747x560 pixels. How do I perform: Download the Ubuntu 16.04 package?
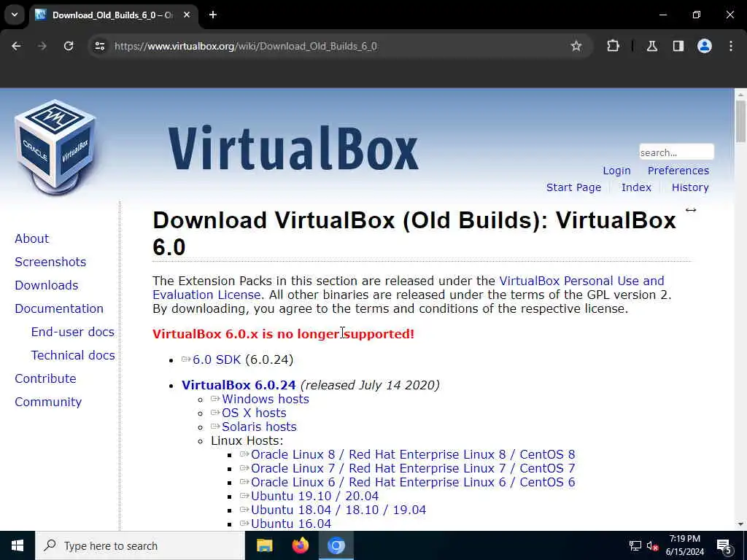point(291,524)
